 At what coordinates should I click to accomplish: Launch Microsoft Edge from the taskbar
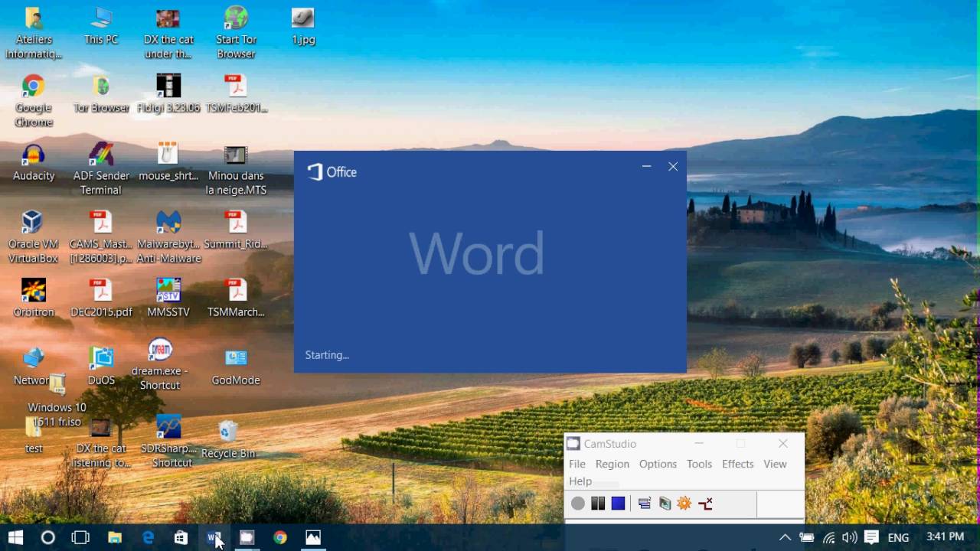148,538
